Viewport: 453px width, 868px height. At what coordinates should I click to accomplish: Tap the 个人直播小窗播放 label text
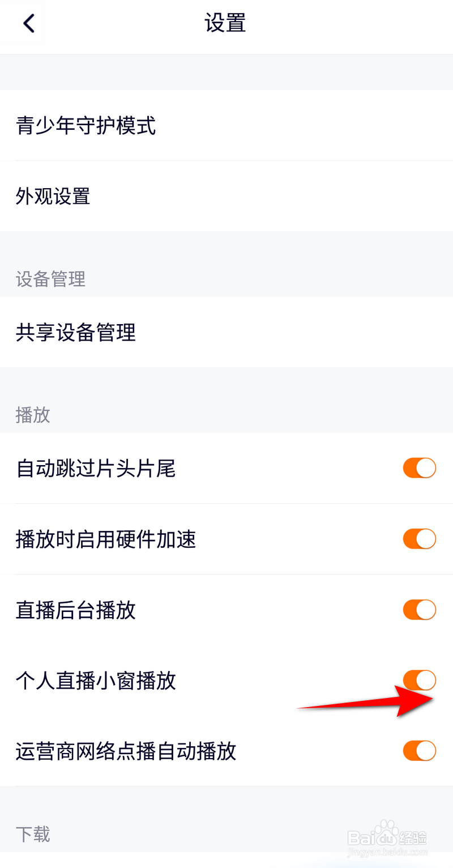coord(96,680)
